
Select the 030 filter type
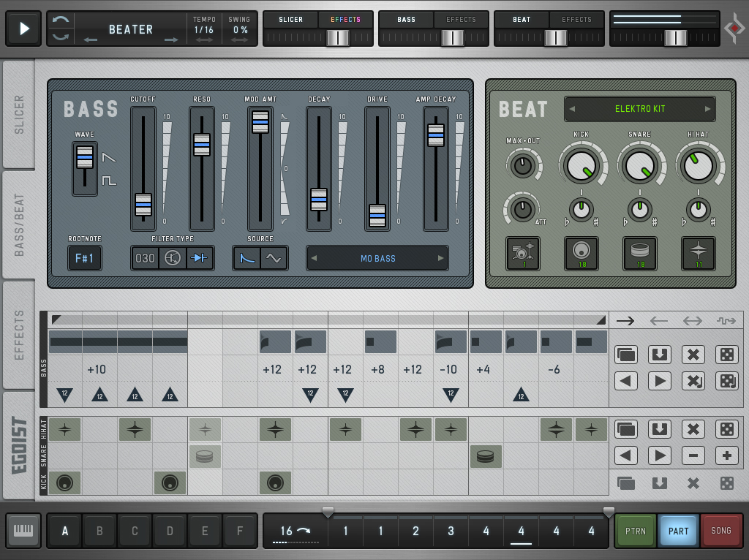coord(146,258)
